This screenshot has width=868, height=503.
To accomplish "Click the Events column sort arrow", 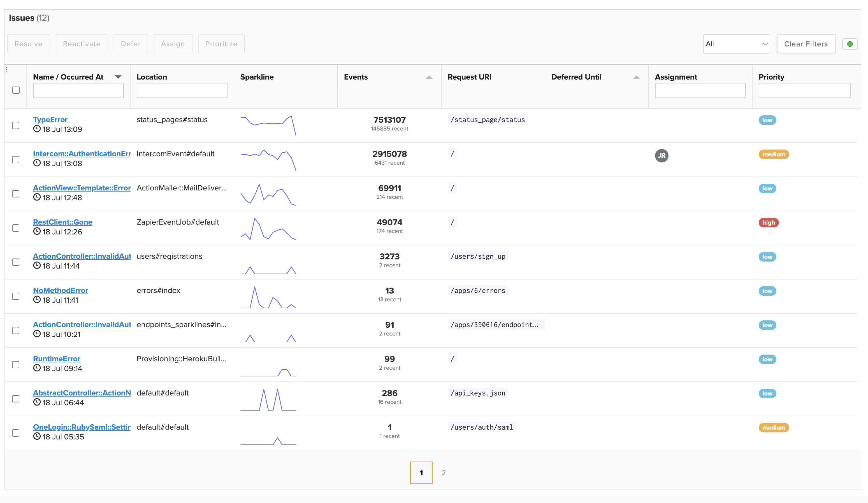I will pos(429,78).
